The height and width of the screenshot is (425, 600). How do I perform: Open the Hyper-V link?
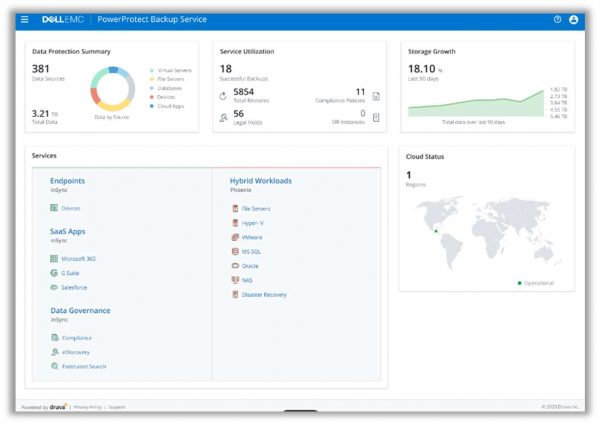click(252, 223)
